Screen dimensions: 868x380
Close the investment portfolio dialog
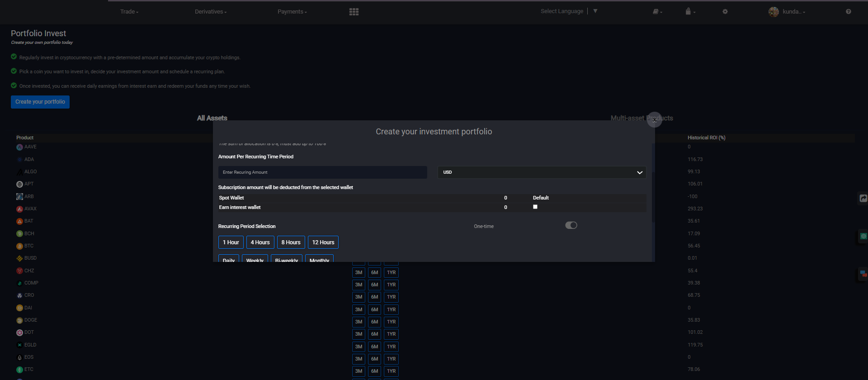654,120
